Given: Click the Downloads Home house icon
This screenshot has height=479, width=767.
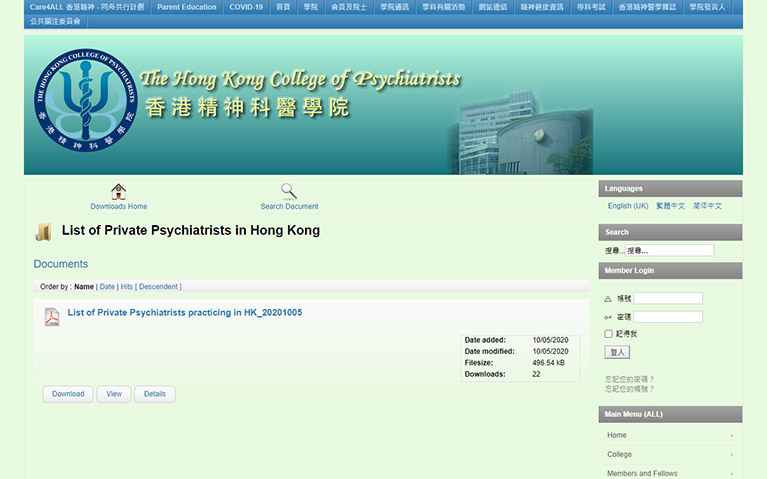Looking at the screenshot, I should coord(118,191).
